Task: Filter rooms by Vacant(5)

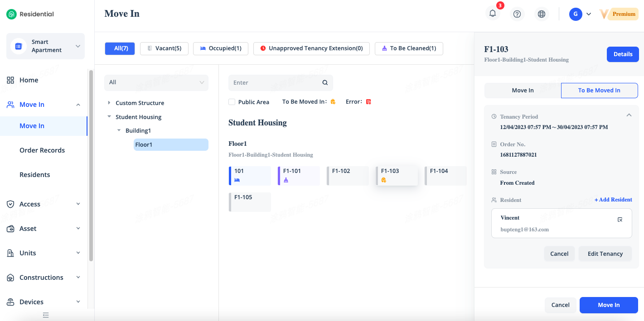Action: click(x=164, y=48)
